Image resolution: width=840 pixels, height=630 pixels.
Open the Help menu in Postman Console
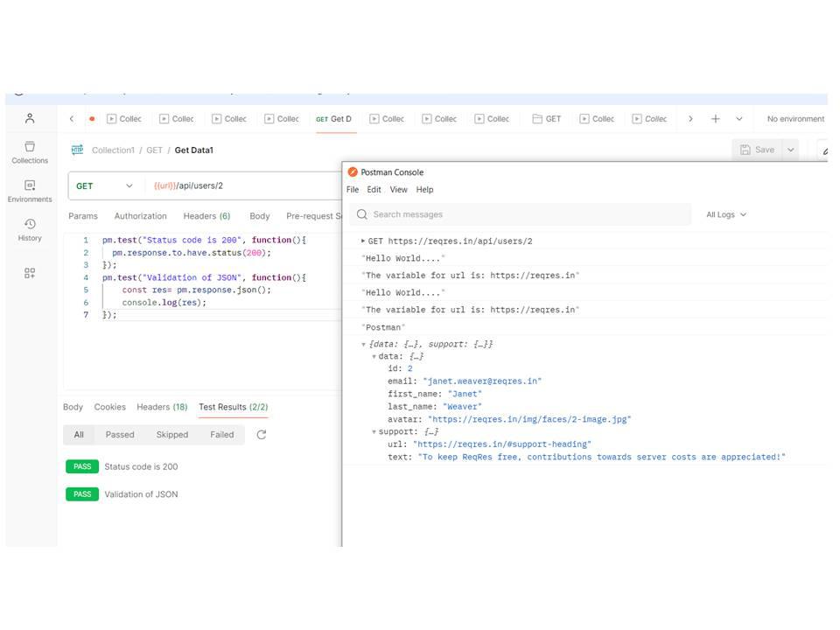point(425,190)
